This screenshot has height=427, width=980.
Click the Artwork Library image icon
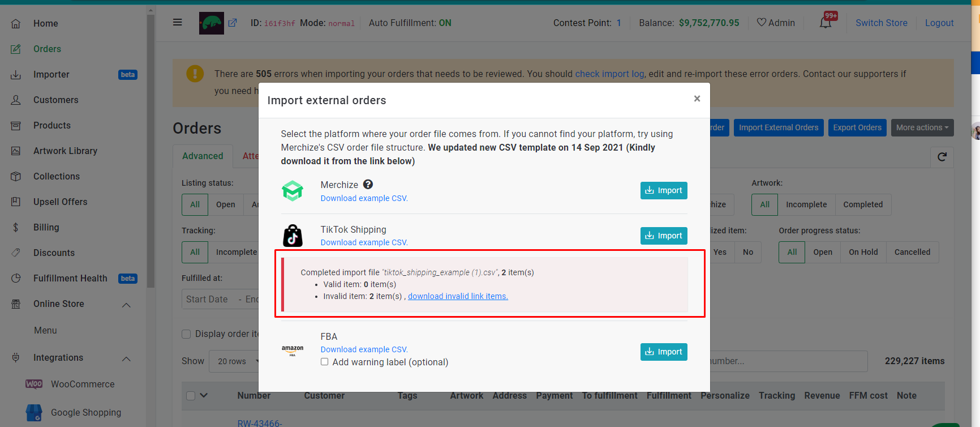pos(16,151)
